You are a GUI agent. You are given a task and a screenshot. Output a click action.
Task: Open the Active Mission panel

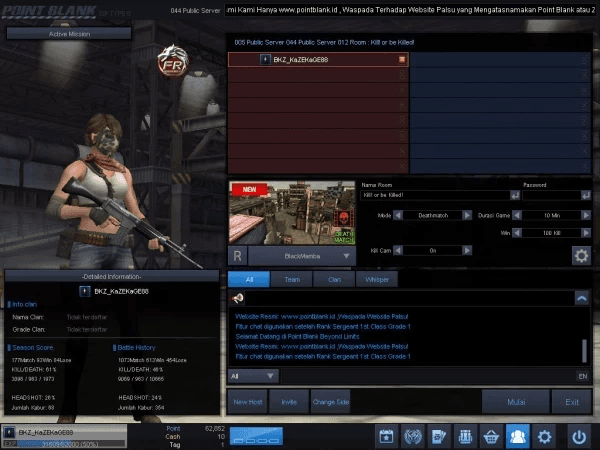point(69,34)
